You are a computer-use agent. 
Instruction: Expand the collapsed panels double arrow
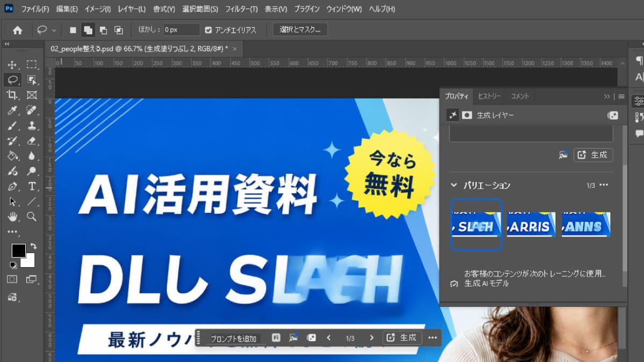607,97
